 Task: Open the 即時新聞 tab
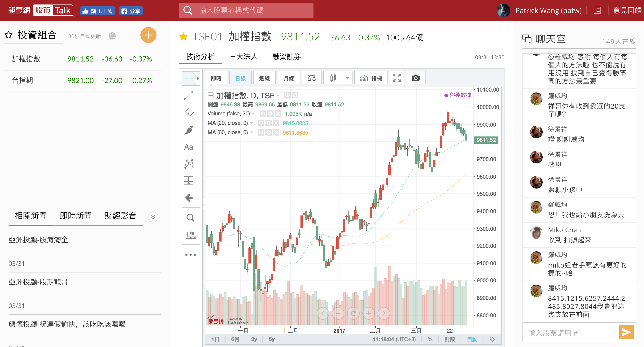pyautogui.click(x=76, y=216)
